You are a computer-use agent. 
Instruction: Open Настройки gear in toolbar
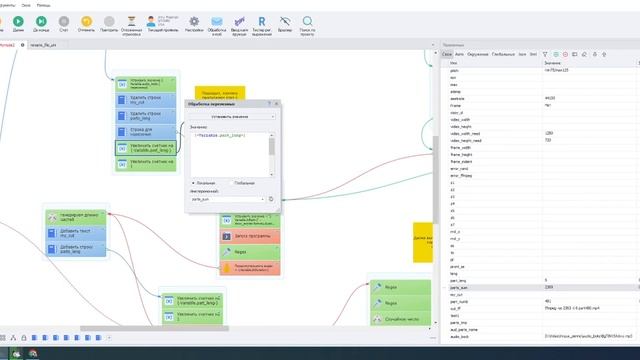pyautogui.click(x=194, y=21)
